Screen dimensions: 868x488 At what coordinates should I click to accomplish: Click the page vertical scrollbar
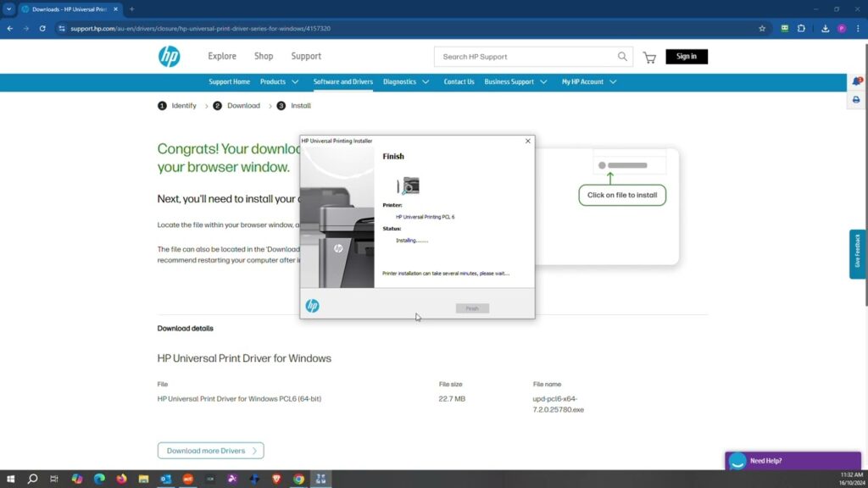tap(865, 175)
